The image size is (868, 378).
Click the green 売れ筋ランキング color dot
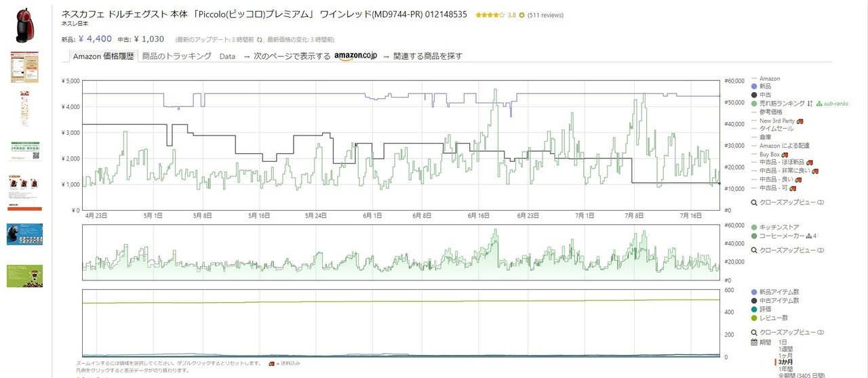point(753,103)
